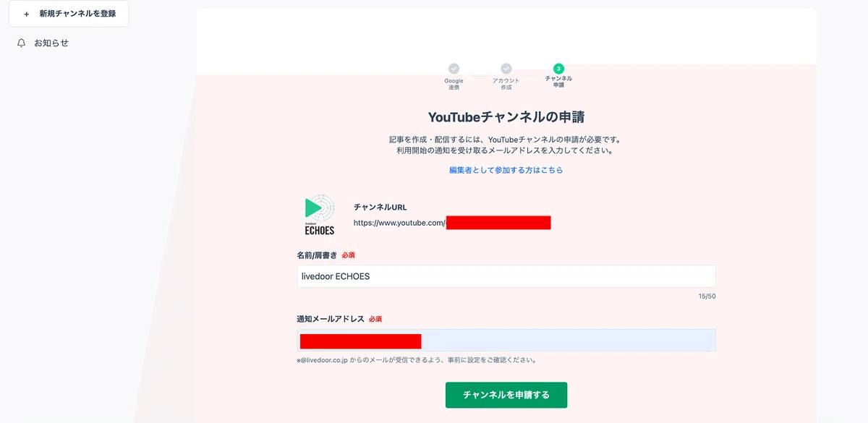Click the bell icon beside お知らせ

point(22,43)
